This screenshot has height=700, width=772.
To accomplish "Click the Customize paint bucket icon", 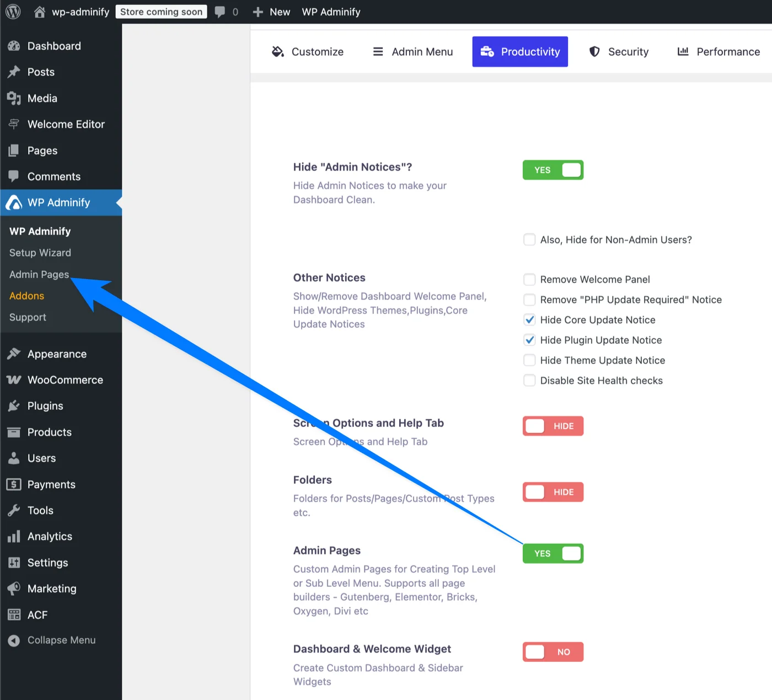I will [x=278, y=52].
